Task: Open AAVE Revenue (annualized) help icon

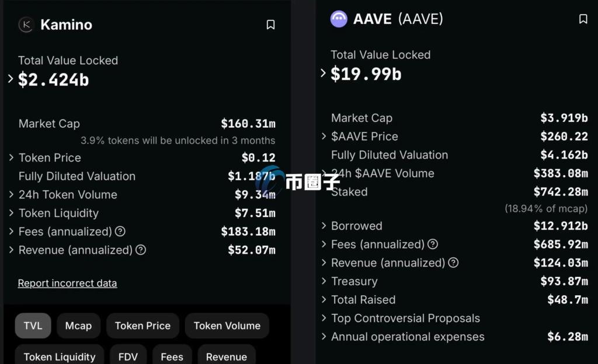Action: (x=453, y=262)
